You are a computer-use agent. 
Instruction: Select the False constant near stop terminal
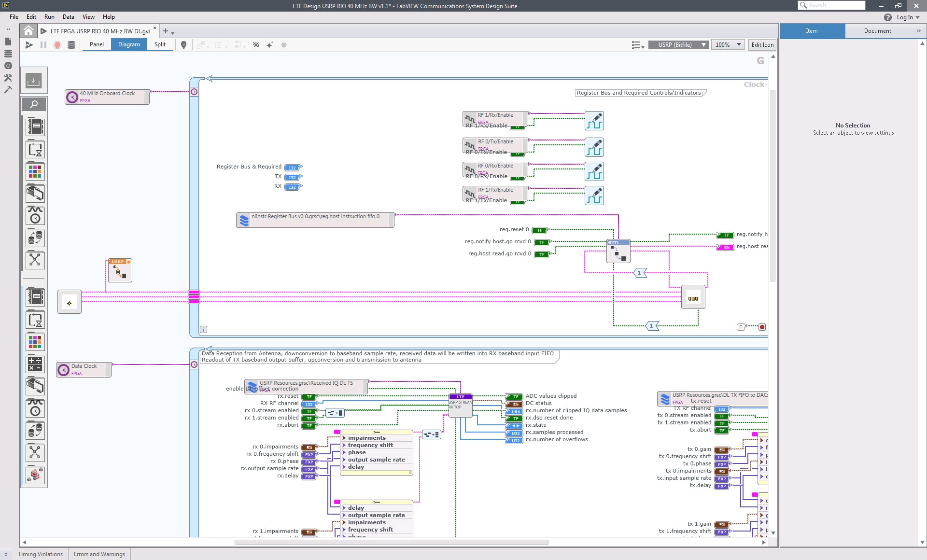(741, 327)
